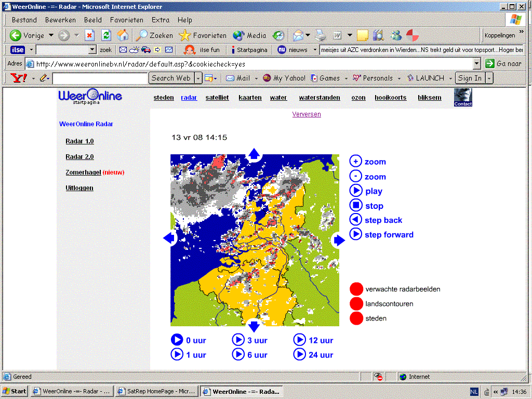The image size is (532, 399).
Task: Open the Favorieten toolbar button
Action: (x=203, y=35)
